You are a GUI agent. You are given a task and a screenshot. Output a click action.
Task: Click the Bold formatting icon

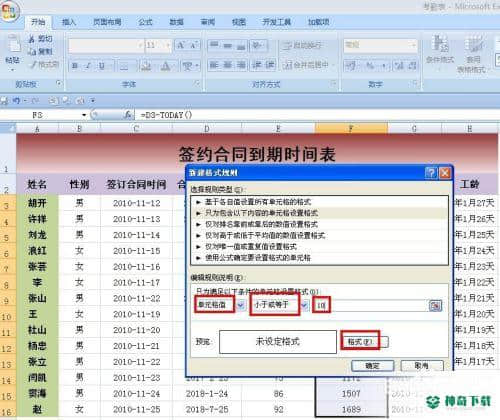[x=75, y=66]
